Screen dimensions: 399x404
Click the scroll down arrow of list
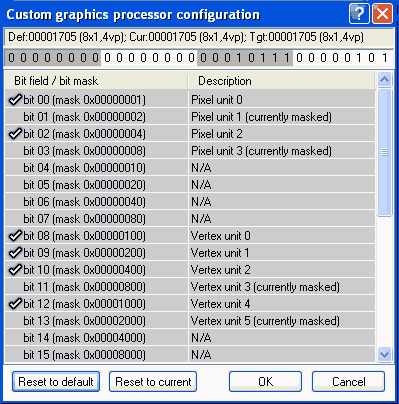point(384,354)
